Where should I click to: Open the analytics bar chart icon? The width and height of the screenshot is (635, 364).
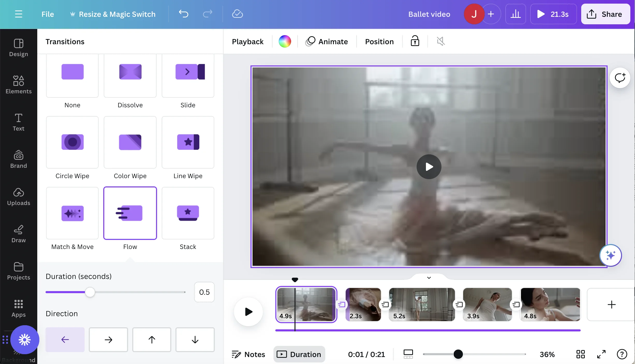pyautogui.click(x=515, y=14)
